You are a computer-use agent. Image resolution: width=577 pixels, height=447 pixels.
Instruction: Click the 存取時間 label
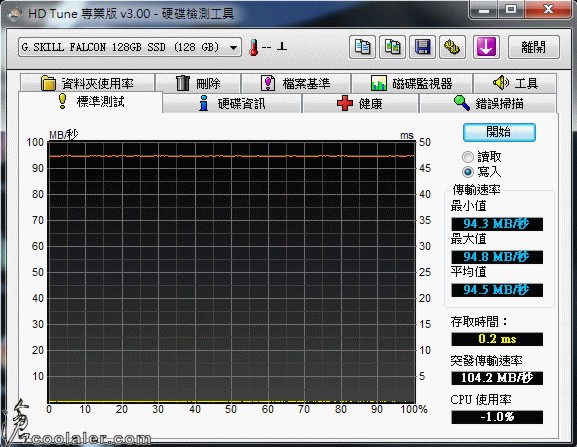pyautogui.click(x=479, y=322)
